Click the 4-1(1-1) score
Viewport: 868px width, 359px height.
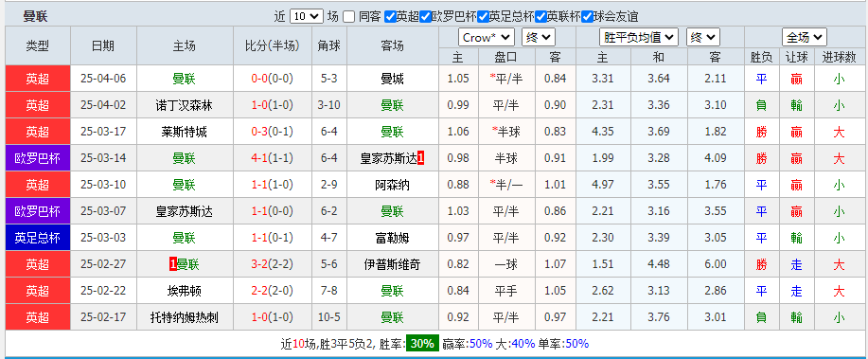pos(273,158)
